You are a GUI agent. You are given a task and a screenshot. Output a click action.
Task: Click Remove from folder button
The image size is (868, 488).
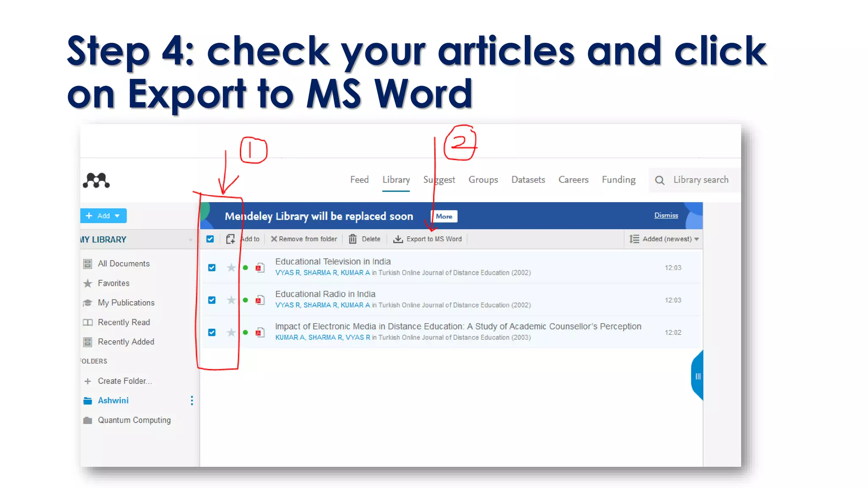coord(304,239)
